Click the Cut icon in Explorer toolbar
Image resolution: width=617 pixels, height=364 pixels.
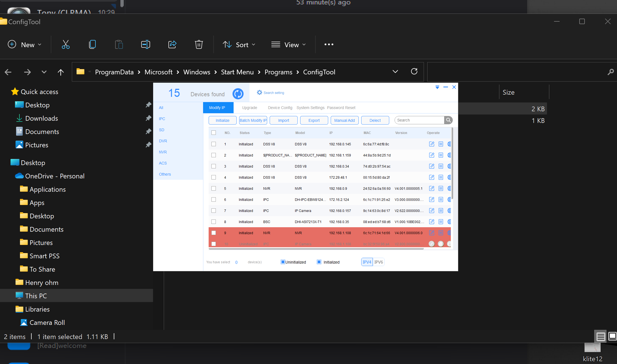[66, 44]
